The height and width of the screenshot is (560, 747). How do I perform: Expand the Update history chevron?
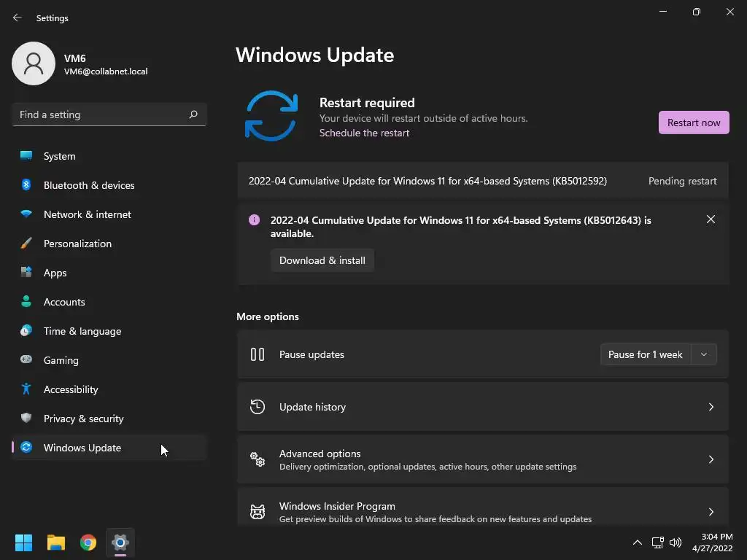click(711, 407)
